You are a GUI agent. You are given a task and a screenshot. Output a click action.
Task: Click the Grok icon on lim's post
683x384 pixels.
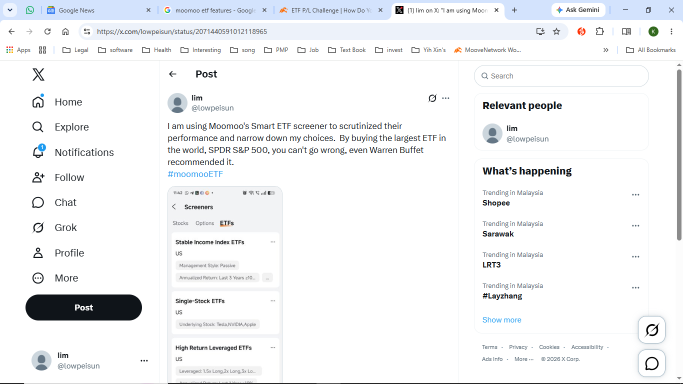(x=432, y=98)
